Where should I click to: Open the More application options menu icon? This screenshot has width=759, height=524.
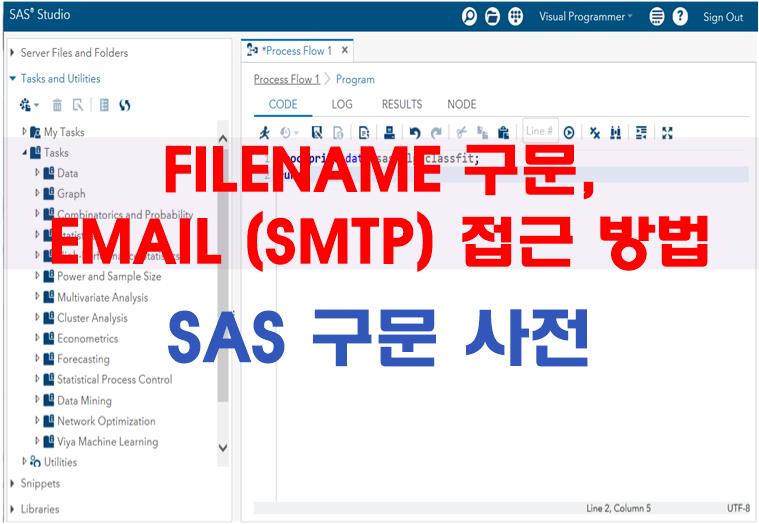pos(656,16)
